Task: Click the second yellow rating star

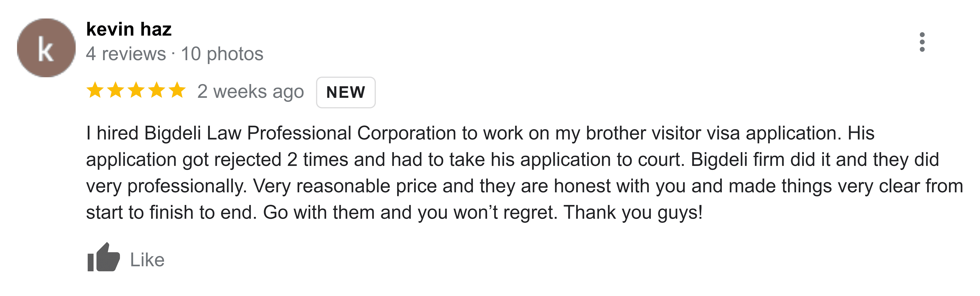Action: point(116,91)
